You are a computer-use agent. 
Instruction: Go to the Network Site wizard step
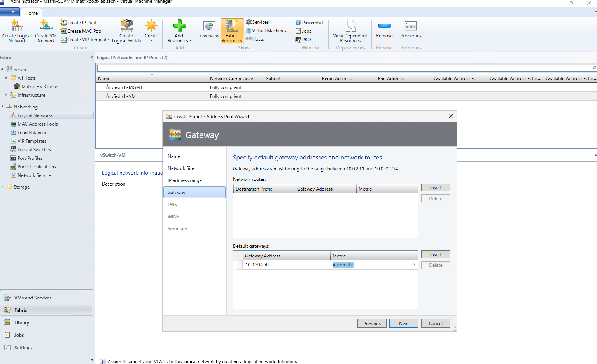[x=181, y=168]
